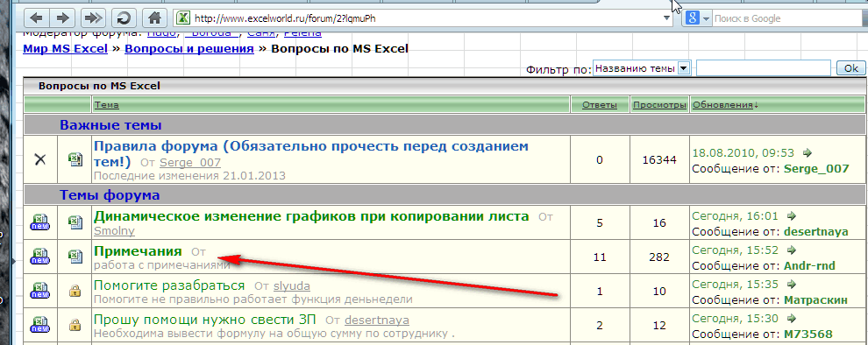Expand the 'Названию темы' filter dropdown
868x345 pixels.
point(642,68)
